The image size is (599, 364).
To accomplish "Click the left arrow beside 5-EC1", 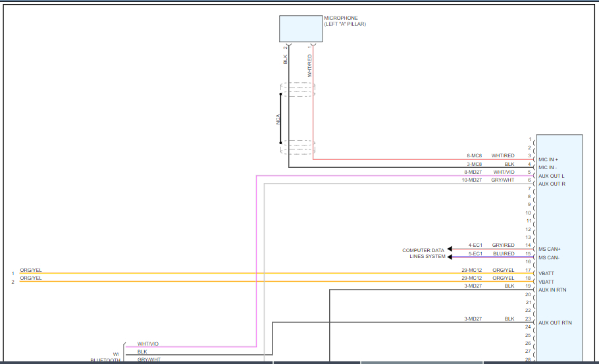I will [x=450, y=257].
